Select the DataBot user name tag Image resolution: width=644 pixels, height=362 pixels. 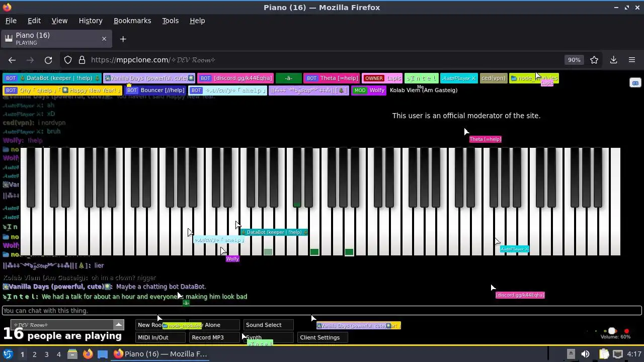point(52,78)
